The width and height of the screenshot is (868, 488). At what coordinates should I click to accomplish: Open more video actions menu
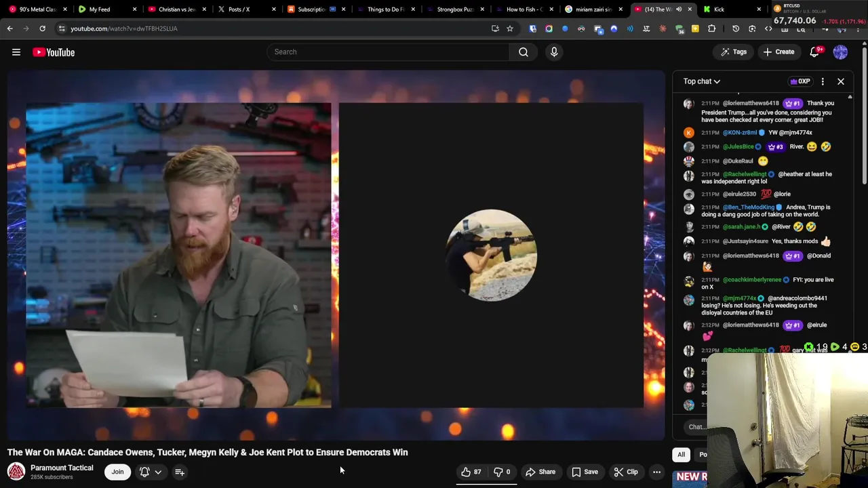656,472
